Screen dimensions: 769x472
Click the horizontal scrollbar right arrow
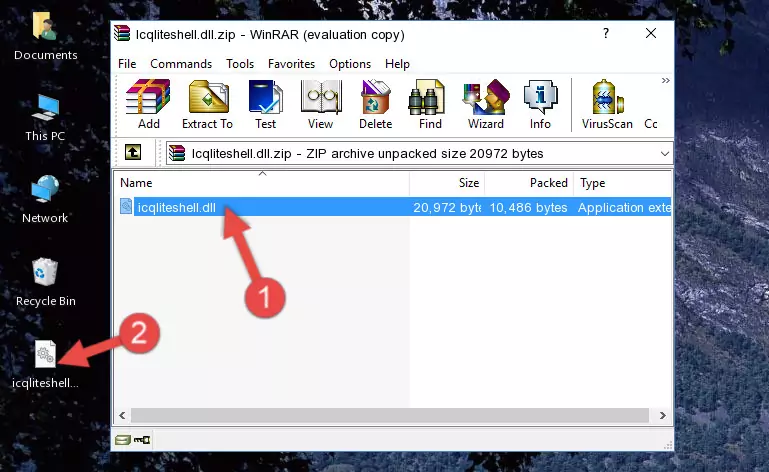(663, 416)
